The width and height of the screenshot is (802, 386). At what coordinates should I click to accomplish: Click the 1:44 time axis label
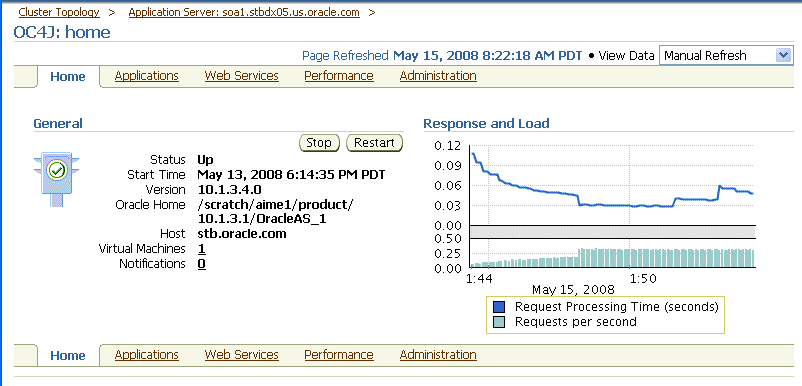479,279
